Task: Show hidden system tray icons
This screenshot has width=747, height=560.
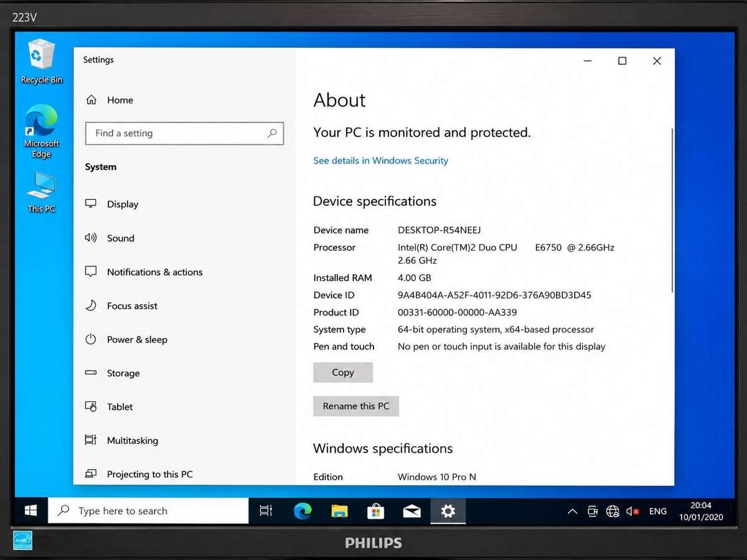Action: click(x=572, y=511)
